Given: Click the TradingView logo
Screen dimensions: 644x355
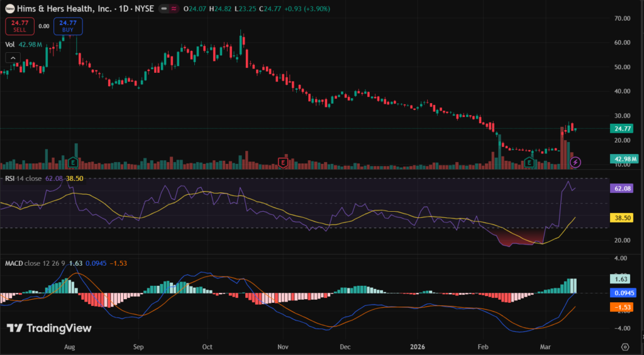Looking at the screenshot, I should click(49, 328).
